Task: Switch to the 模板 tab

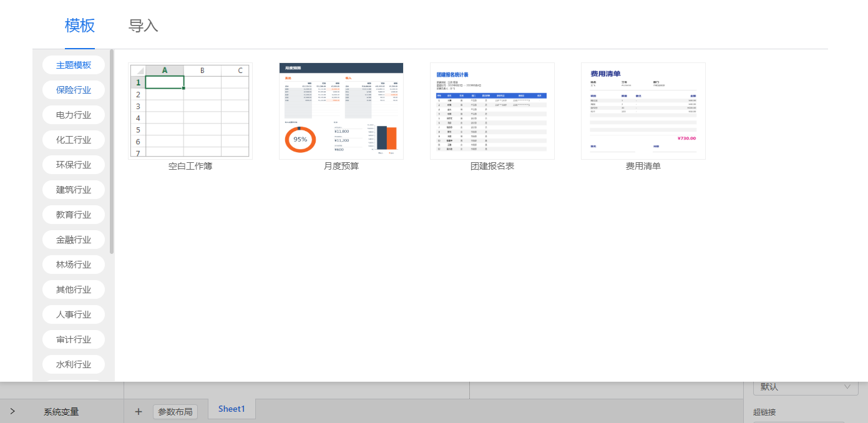Action: (80, 26)
